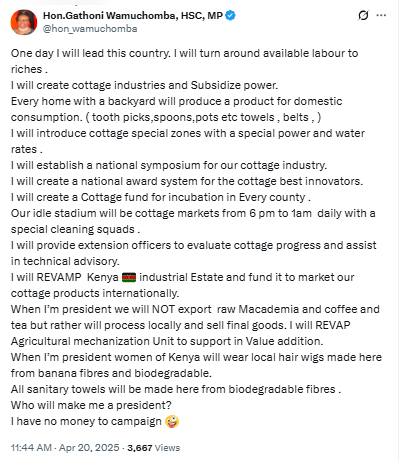The width and height of the screenshot is (416, 462).
Task: Click the line 'One day I will lead this country'
Action: point(91,53)
